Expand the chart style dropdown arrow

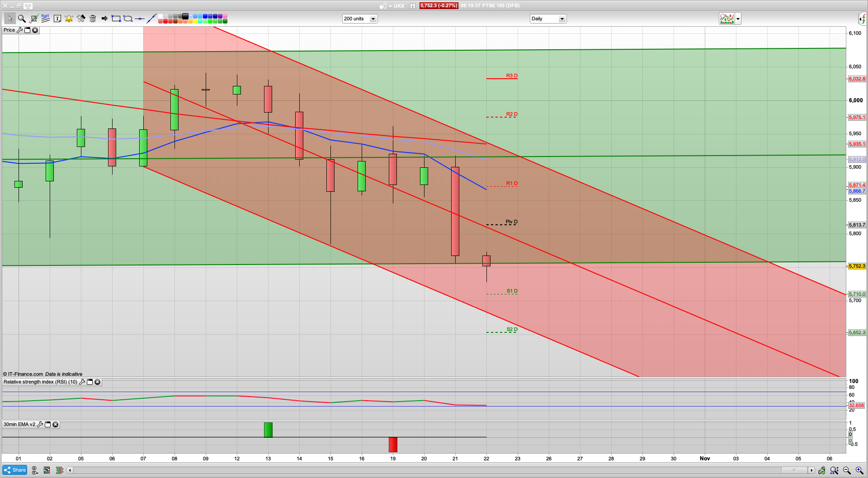(x=737, y=19)
